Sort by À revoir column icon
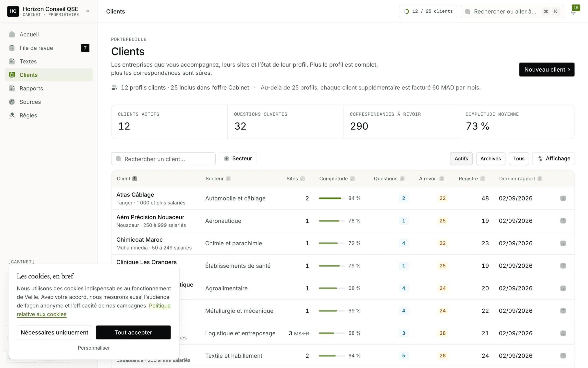 (442, 179)
